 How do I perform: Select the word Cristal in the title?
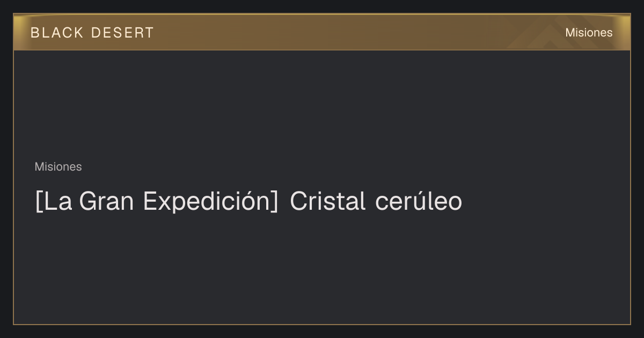click(328, 202)
